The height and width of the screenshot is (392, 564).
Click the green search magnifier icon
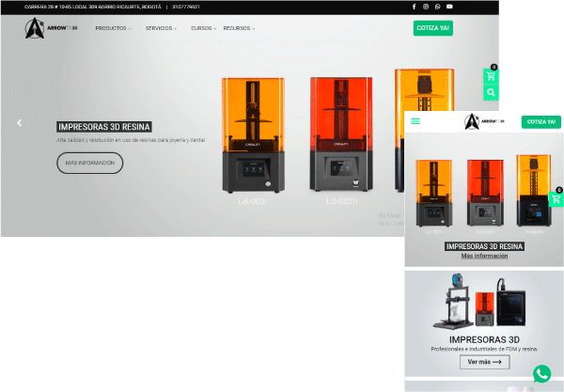(x=491, y=93)
